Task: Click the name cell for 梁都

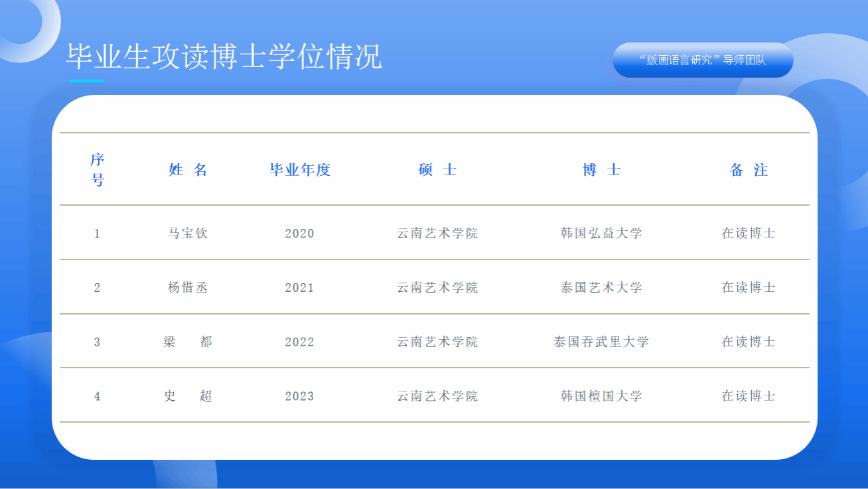Action: (188, 342)
